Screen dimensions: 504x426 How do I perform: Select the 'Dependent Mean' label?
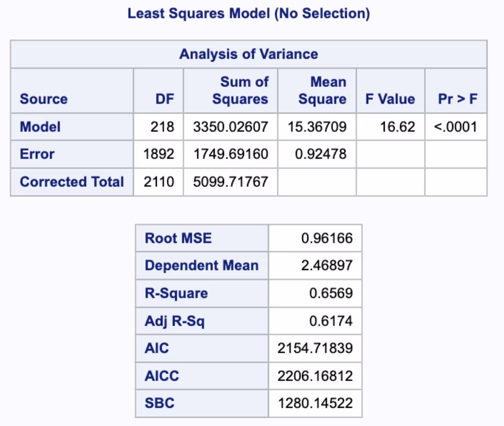(202, 265)
